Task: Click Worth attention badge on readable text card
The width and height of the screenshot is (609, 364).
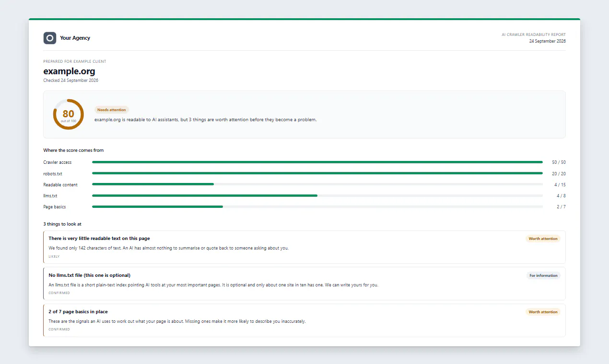Action: 543,239
